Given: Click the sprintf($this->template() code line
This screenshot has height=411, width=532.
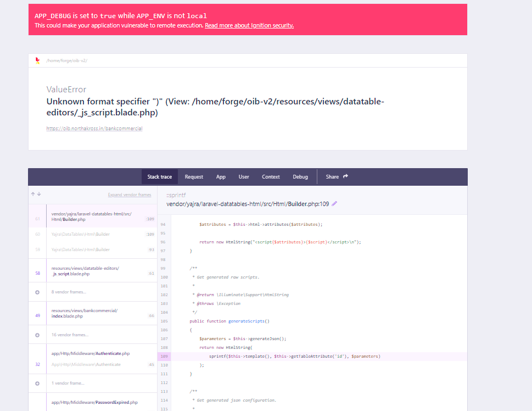Looking at the screenshot, I should (294, 356).
